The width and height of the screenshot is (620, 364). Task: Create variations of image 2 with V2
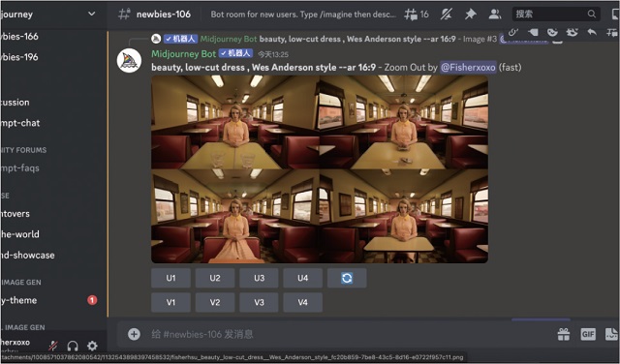click(215, 302)
